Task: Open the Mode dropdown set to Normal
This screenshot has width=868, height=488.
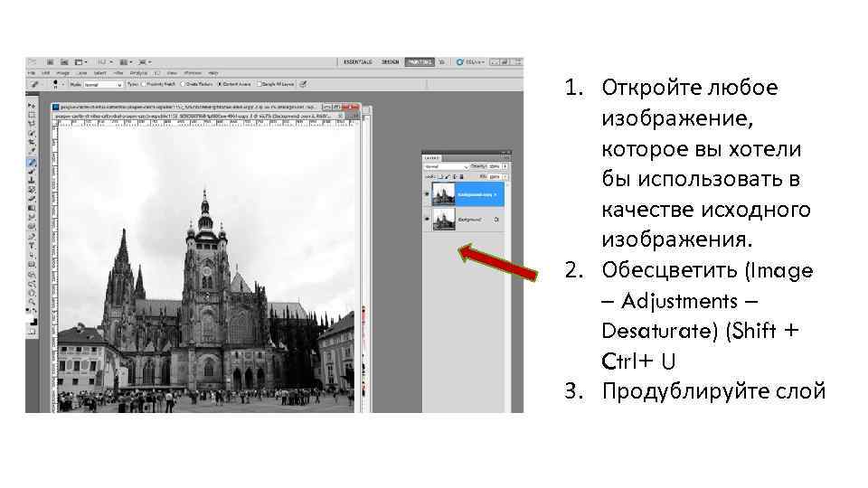Action: click(x=103, y=85)
